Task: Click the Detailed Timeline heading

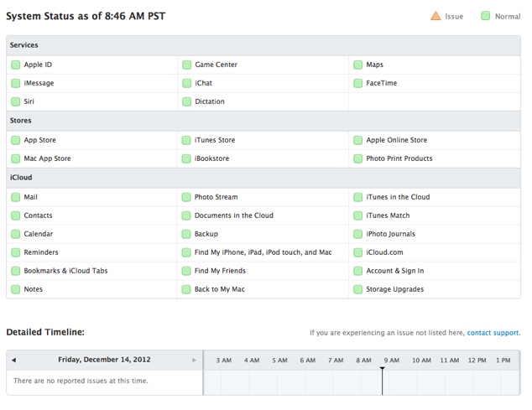Action: tap(45, 332)
